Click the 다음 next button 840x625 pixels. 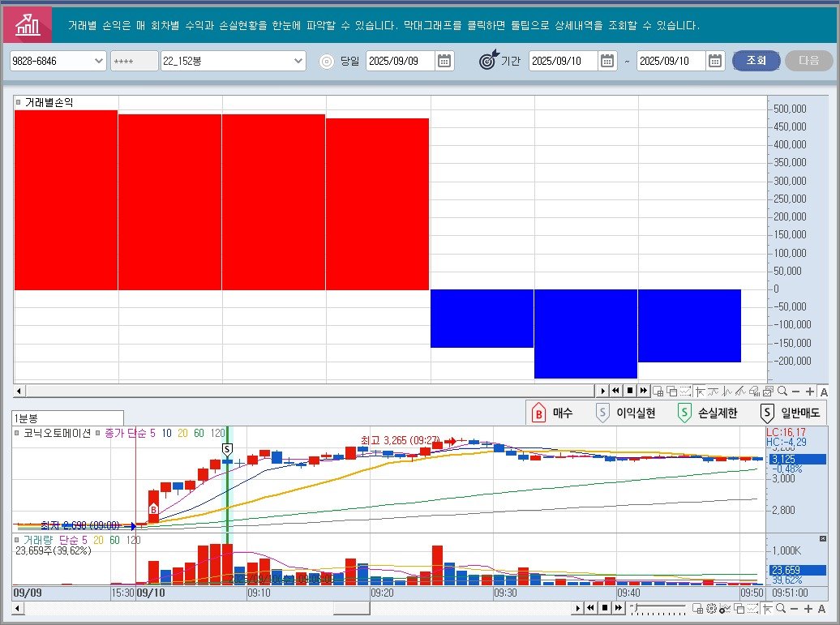pyautogui.click(x=808, y=61)
